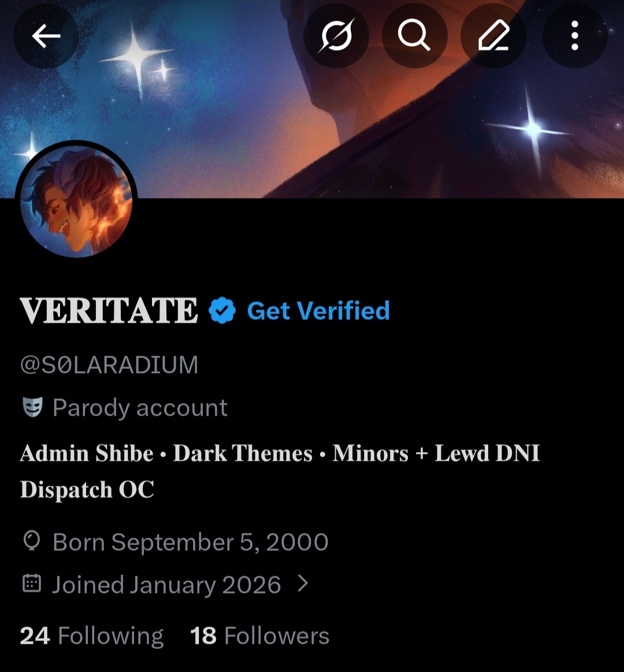
Task: Tap the calendar icon beside Joined date
Action: click(x=32, y=584)
